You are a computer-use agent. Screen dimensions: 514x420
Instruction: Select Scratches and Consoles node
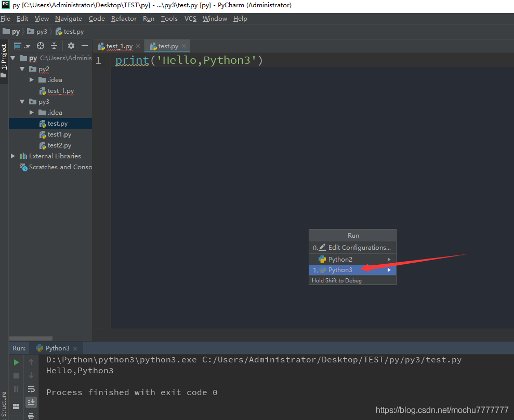click(56, 167)
